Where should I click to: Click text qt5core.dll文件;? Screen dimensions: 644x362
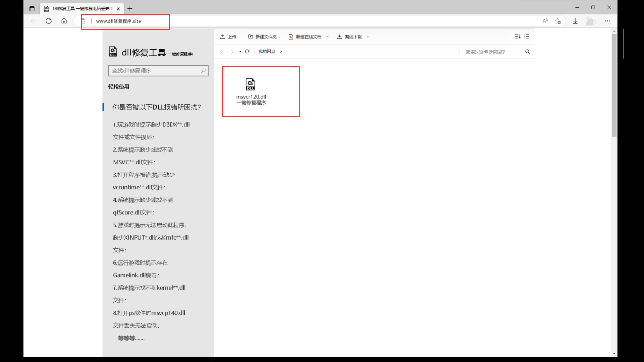[x=133, y=213]
